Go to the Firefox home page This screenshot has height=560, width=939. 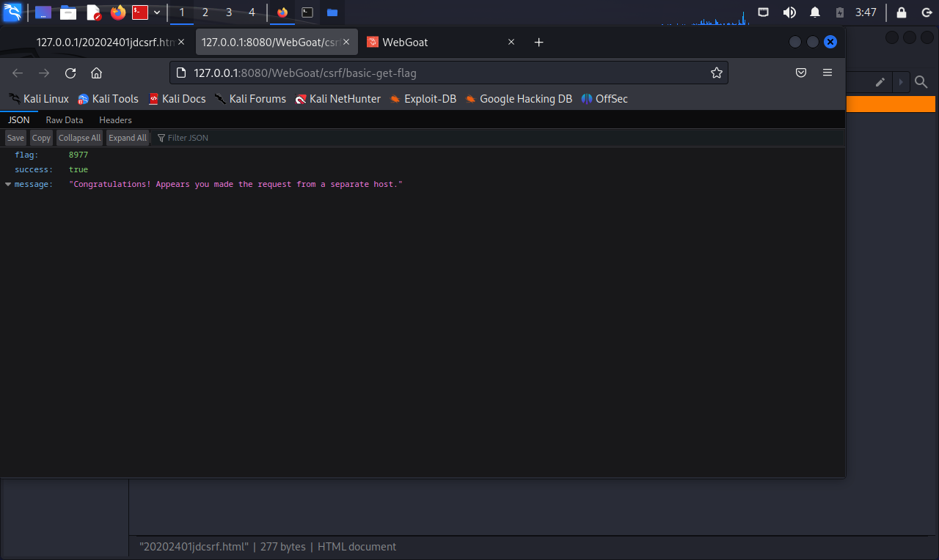tap(96, 73)
